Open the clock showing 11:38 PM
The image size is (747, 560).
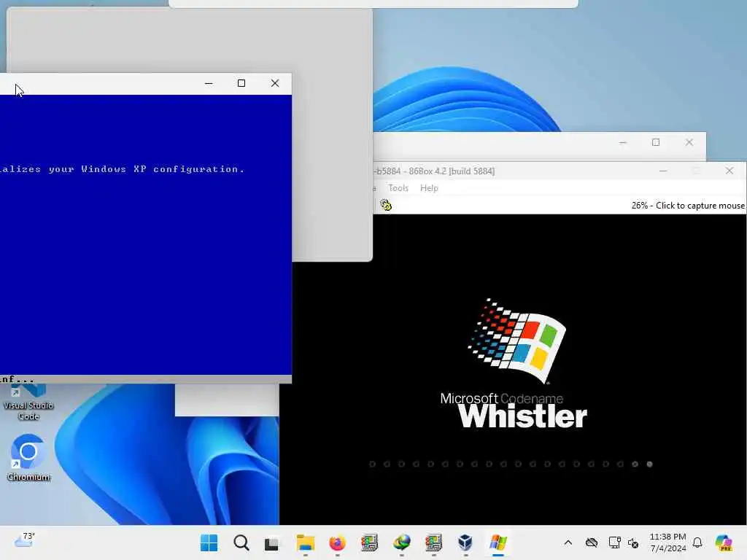tap(668, 542)
